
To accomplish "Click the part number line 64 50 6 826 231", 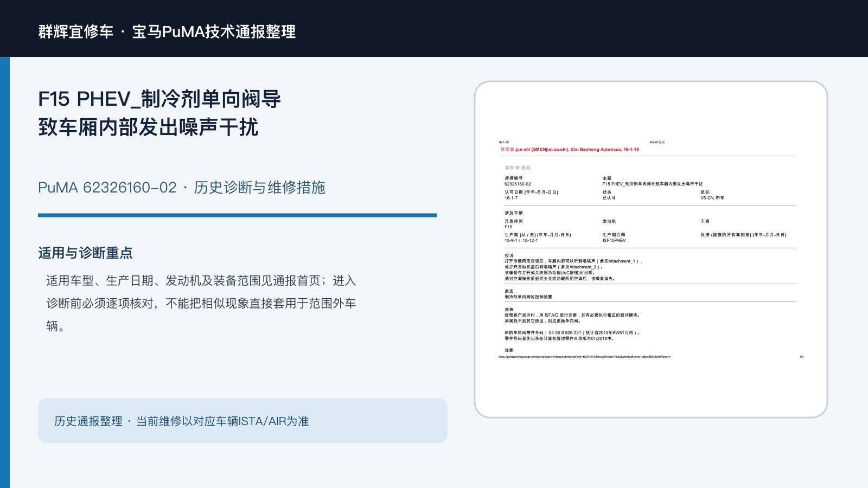I will click(x=572, y=332).
